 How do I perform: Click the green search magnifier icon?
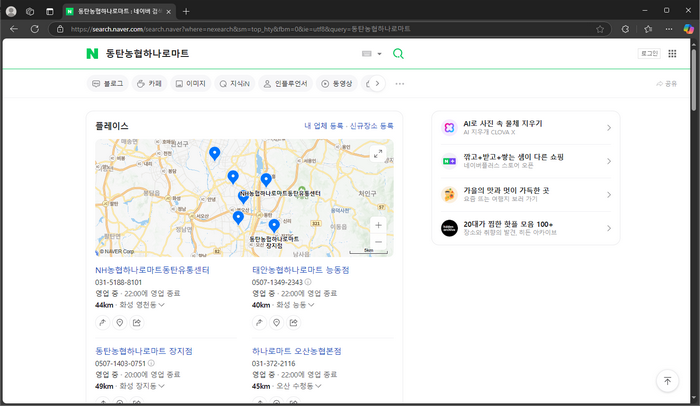click(x=398, y=54)
